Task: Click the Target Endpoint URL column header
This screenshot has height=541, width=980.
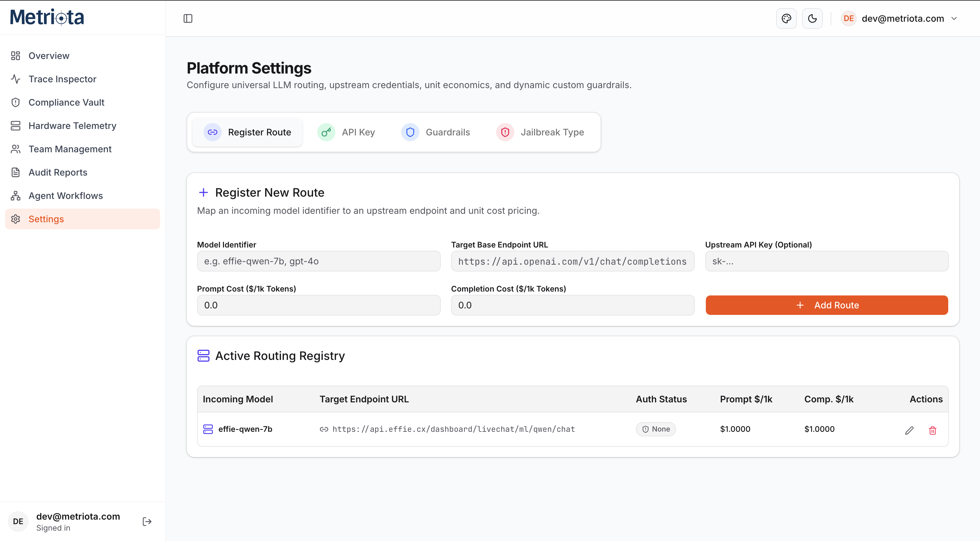Action: [364, 399]
